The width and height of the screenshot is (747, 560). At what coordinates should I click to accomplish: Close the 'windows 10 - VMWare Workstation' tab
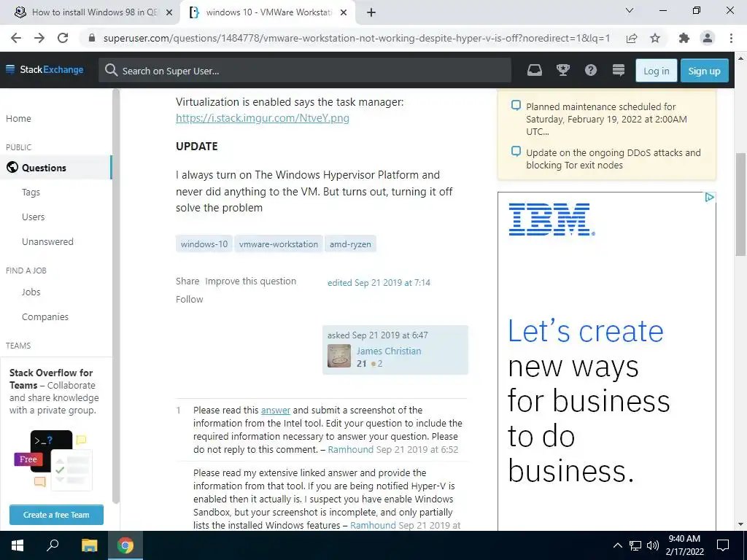click(344, 12)
